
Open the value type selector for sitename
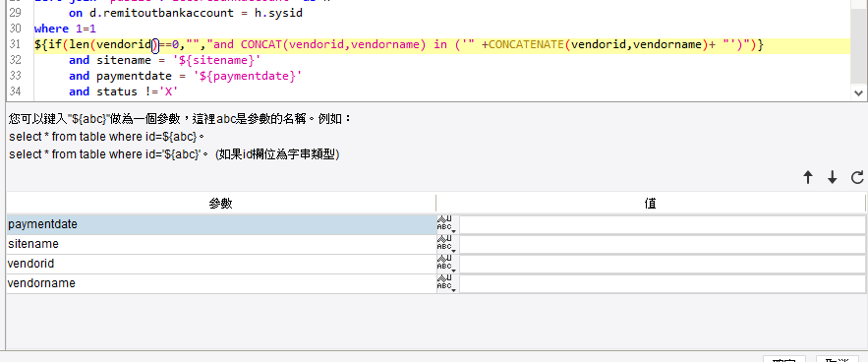(x=446, y=245)
